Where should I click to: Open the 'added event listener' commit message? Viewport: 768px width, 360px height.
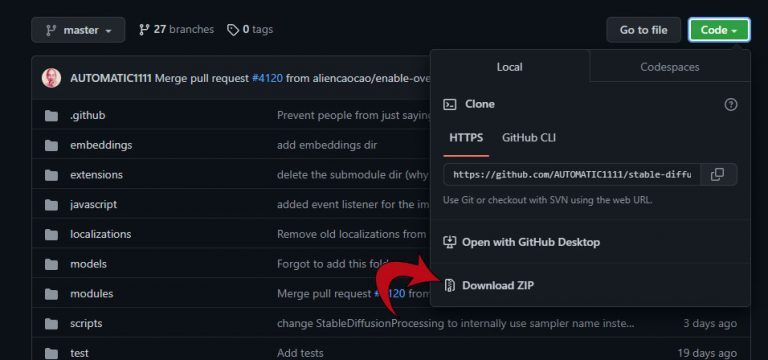tap(353, 205)
